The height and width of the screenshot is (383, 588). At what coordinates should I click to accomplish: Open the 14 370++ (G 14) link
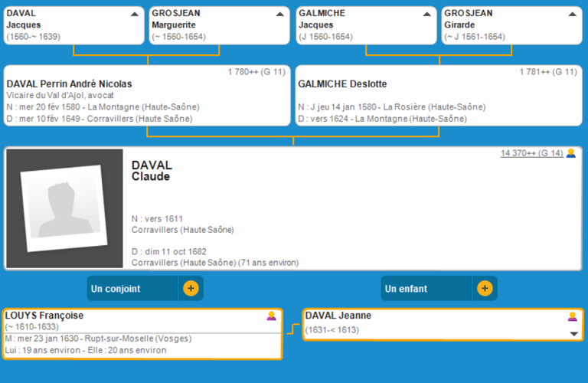pyautogui.click(x=531, y=153)
